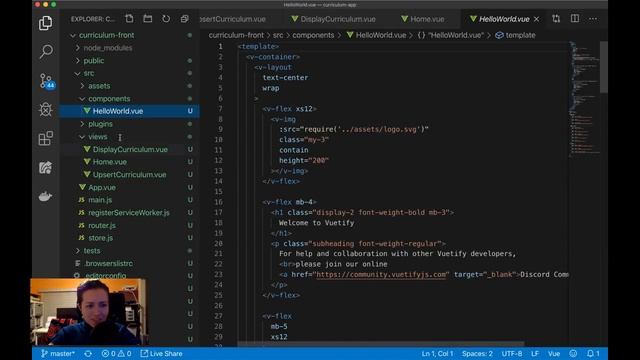Open the community.vuetifyjs.com link in code
The image size is (640, 360).
click(381, 274)
